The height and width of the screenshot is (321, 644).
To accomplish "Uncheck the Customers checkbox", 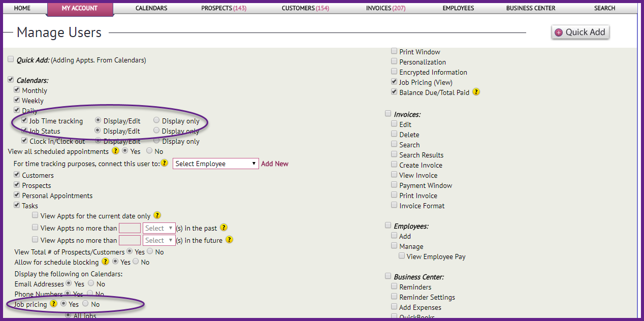I will coord(17,175).
